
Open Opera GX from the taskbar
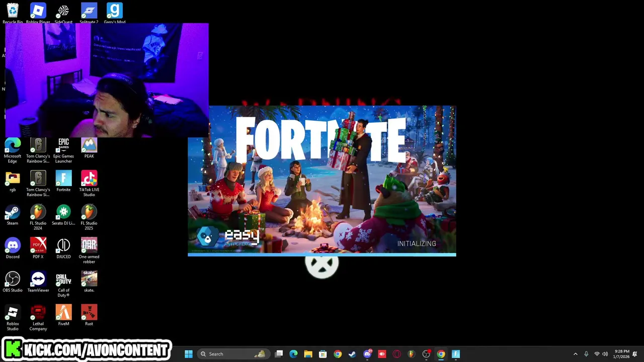[x=396, y=354]
